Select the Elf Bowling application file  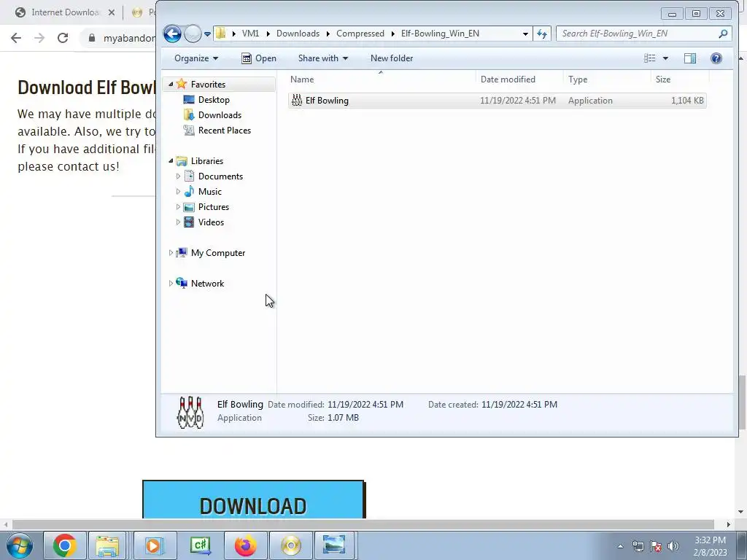(497, 101)
